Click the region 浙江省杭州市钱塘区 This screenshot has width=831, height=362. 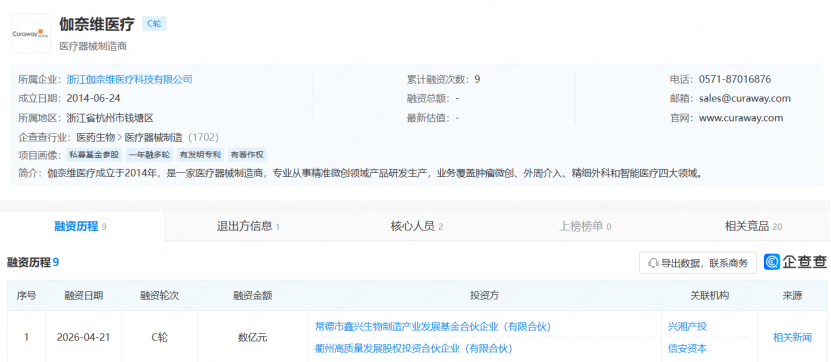pos(110,118)
